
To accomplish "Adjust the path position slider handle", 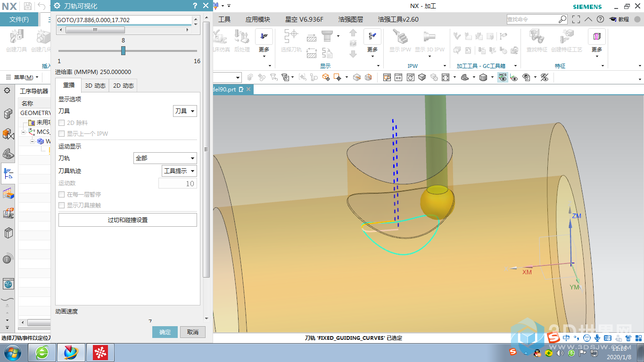I will point(123,50).
